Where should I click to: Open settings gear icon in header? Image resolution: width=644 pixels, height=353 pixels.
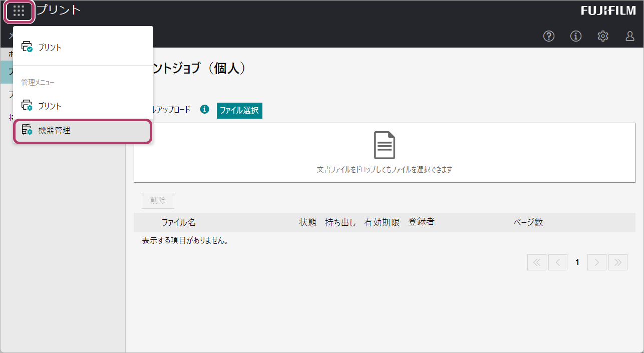[x=603, y=36]
